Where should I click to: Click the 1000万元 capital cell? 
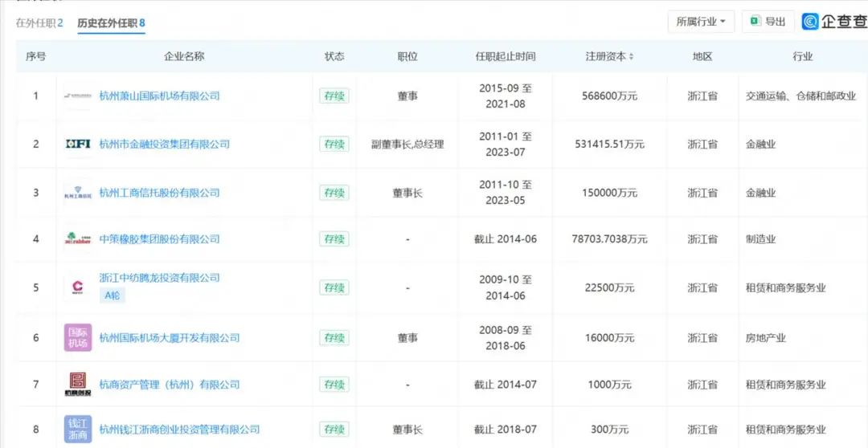[x=609, y=385]
